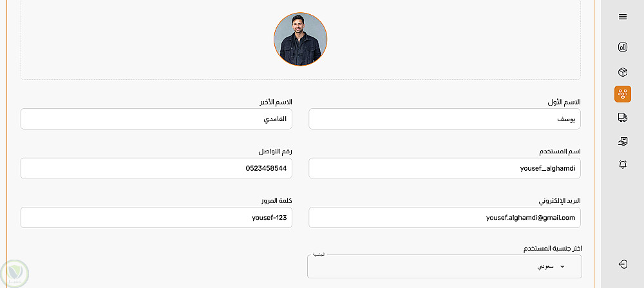This screenshot has width=644, height=288.
Task: Click the email field with yousef.alghamdi@gmail.com
Action: tap(444, 218)
